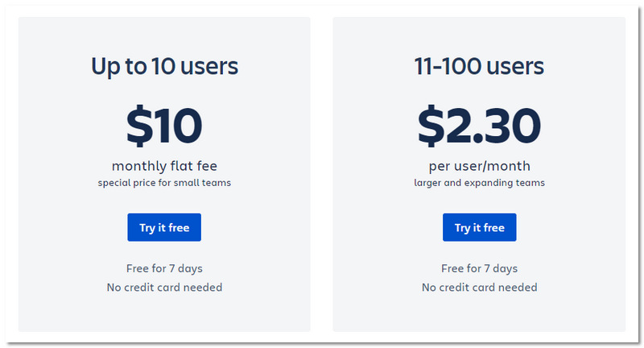Image resolution: width=644 pixels, height=348 pixels.
Task: Click empty bottom area of right pricing card
Action: point(479,314)
